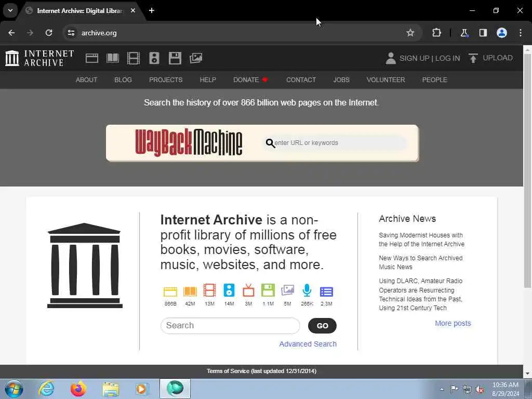Expand the tab search dropdown arrow
Image resolution: width=532 pixels, height=399 pixels.
[10, 10]
